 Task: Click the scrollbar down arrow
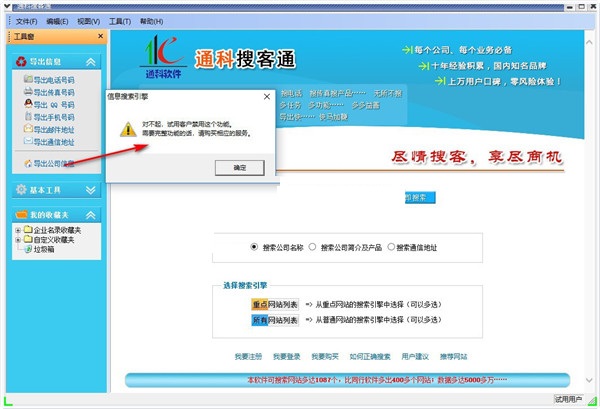click(x=589, y=380)
